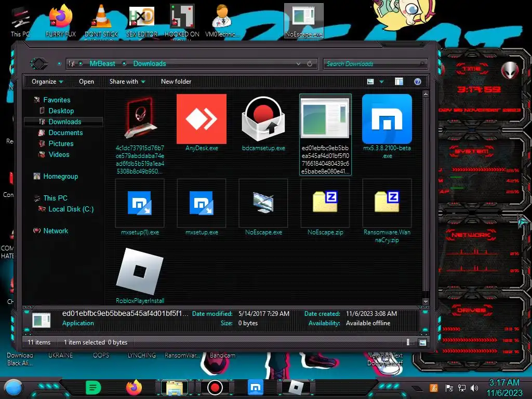This screenshot has width=532, height=399.
Task: Select the bdcamsetup.exe Bandicam installer icon
Action: 263,119
